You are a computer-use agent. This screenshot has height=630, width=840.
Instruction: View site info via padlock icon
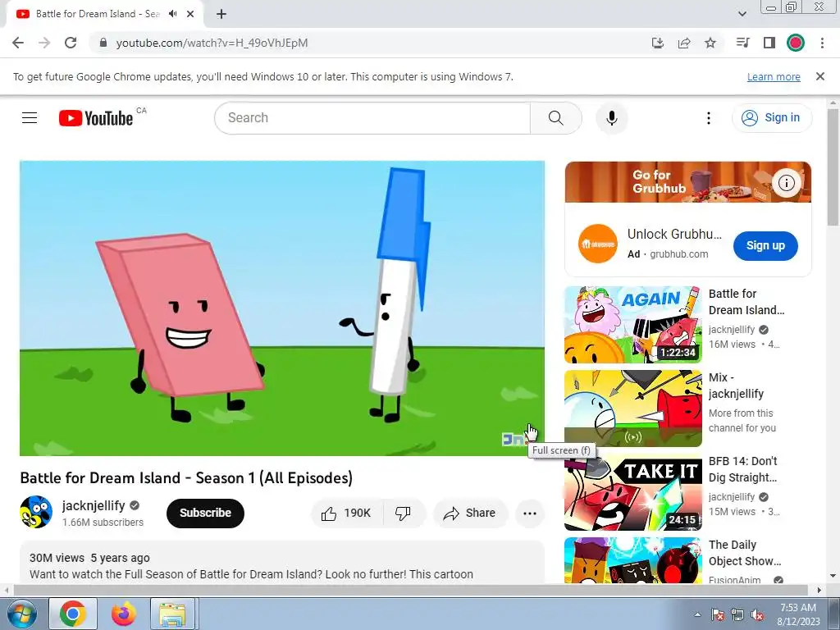point(103,43)
